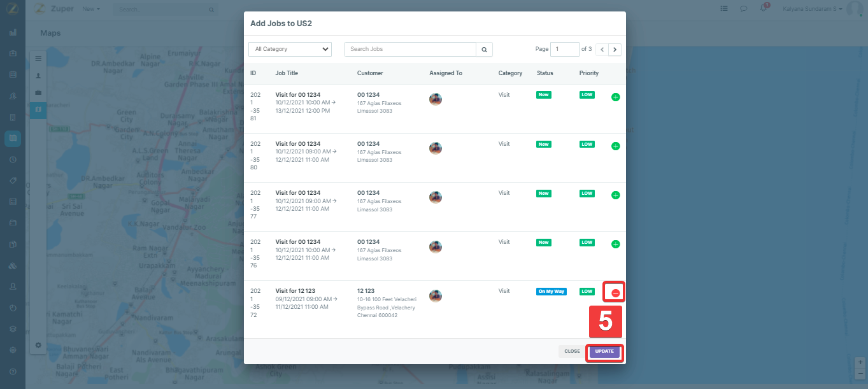Open the settings gear in left sidebar
This screenshot has height=389, width=868.
(x=13, y=350)
